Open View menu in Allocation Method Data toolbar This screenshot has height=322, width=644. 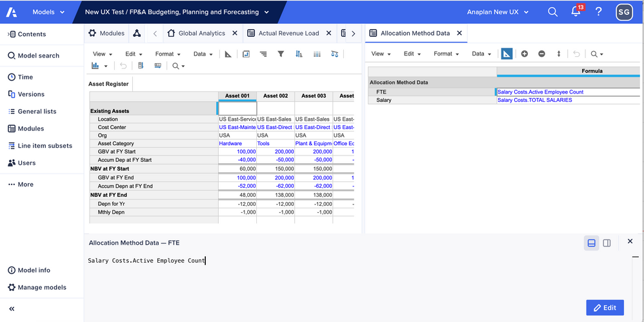click(381, 54)
